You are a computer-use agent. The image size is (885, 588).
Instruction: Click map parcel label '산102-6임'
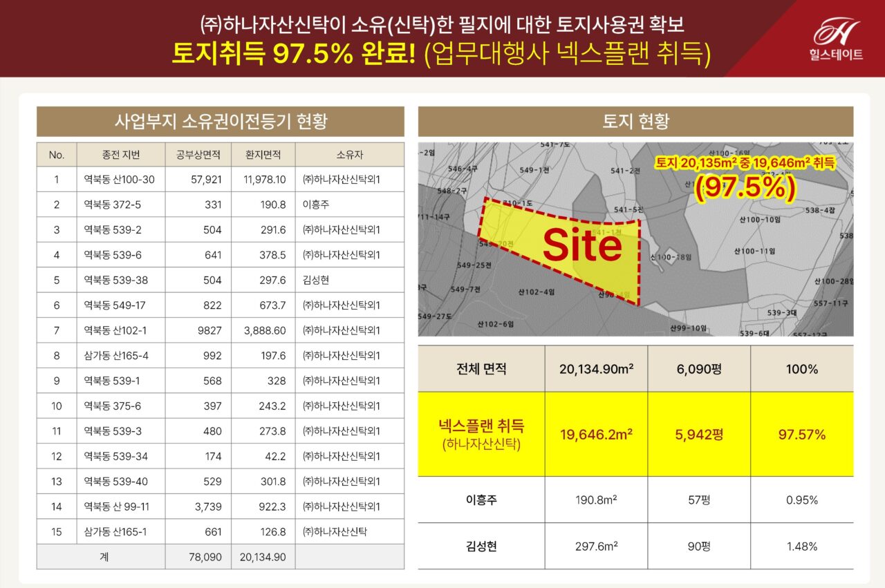[x=496, y=324]
